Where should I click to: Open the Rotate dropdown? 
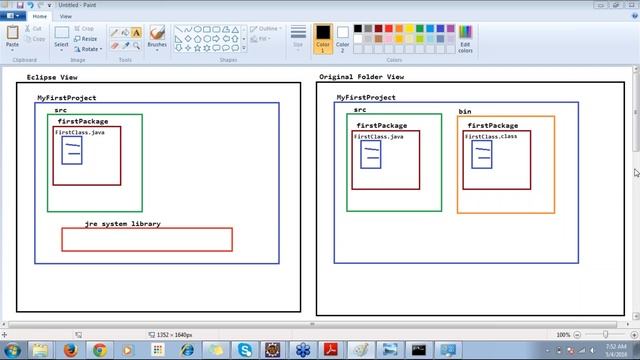(88, 49)
